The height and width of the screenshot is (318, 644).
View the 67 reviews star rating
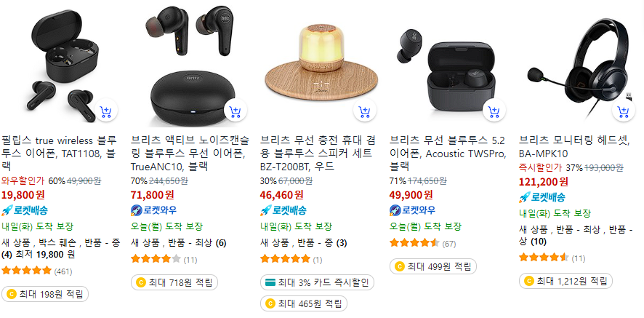point(414,243)
